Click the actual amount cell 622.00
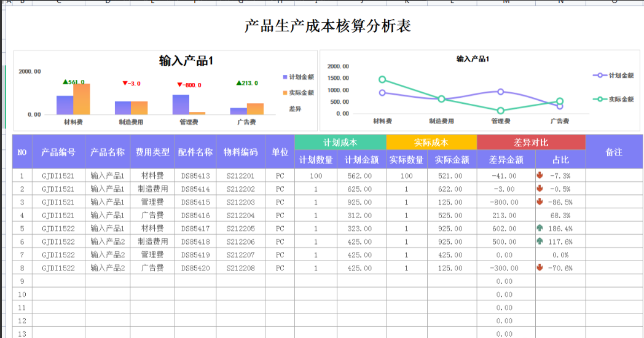This screenshot has height=338, width=644. point(452,189)
